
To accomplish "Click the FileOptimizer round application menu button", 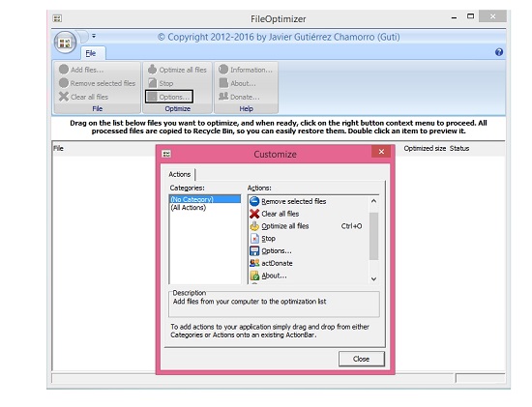I will 65,43.
